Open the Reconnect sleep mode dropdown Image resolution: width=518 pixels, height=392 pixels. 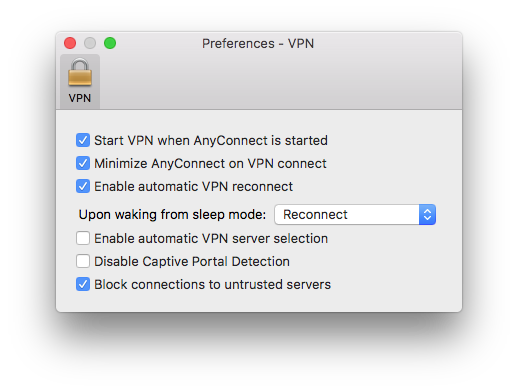(x=355, y=215)
